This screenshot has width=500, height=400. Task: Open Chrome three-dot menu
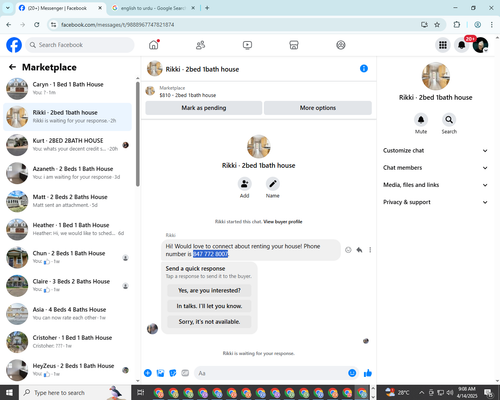click(x=492, y=25)
